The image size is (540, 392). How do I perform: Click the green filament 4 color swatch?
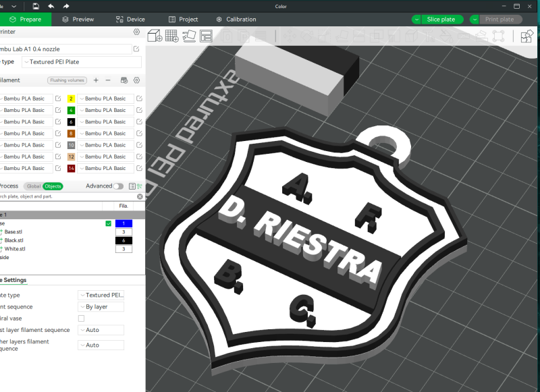coord(71,110)
